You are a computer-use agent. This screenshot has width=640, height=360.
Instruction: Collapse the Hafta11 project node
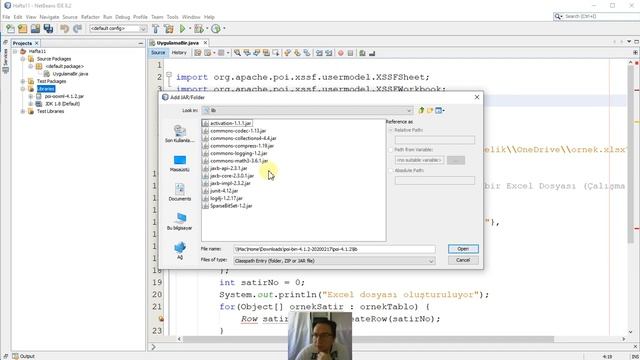pyautogui.click(x=15, y=51)
